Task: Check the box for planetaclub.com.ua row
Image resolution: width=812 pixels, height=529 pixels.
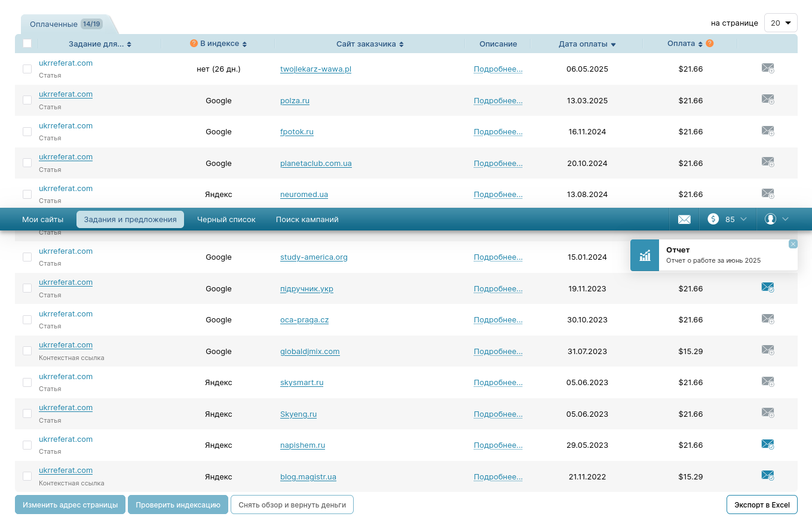Action: pos(27,162)
